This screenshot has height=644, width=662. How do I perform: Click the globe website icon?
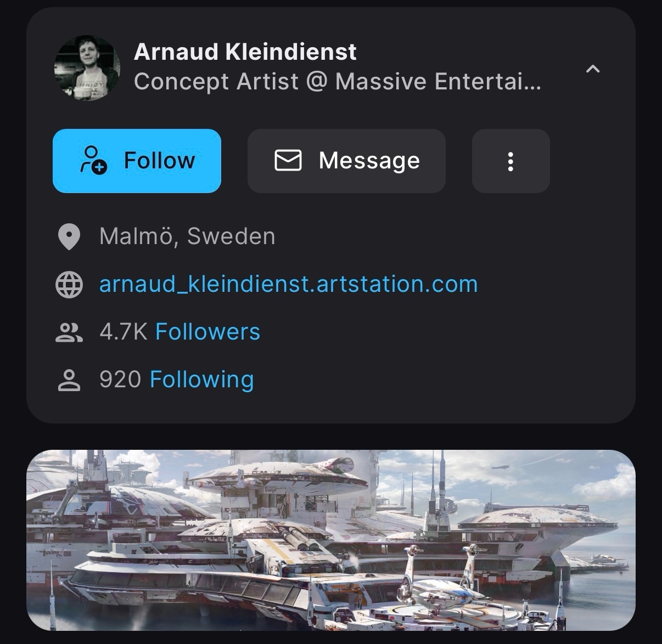pyautogui.click(x=69, y=285)
